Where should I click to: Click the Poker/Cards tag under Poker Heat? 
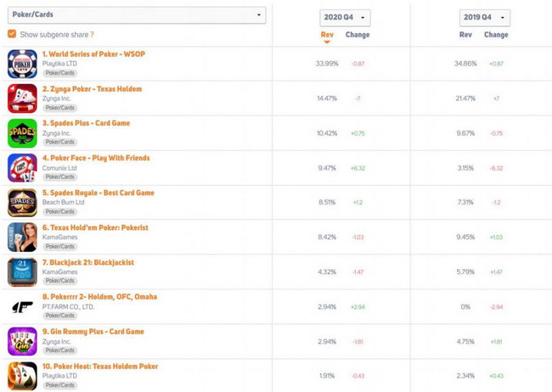tap(59, 385)
